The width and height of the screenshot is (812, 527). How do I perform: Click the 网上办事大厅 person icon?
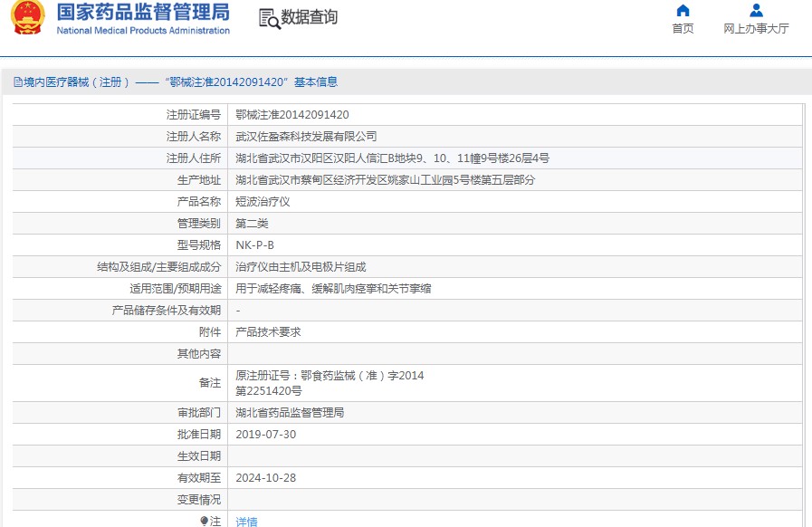click(x=756, y=11)
